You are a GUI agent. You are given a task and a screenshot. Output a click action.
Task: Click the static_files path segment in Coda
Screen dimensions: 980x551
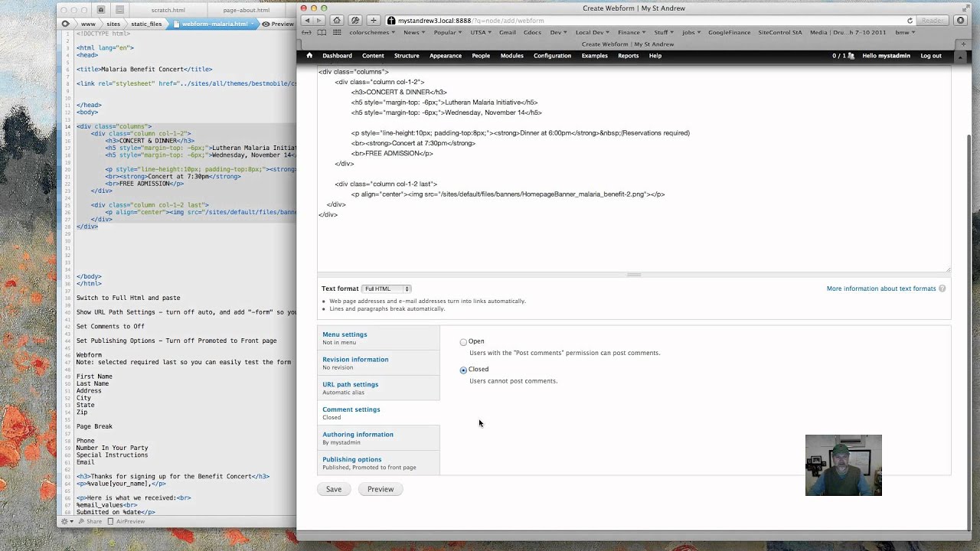(146, 24)
